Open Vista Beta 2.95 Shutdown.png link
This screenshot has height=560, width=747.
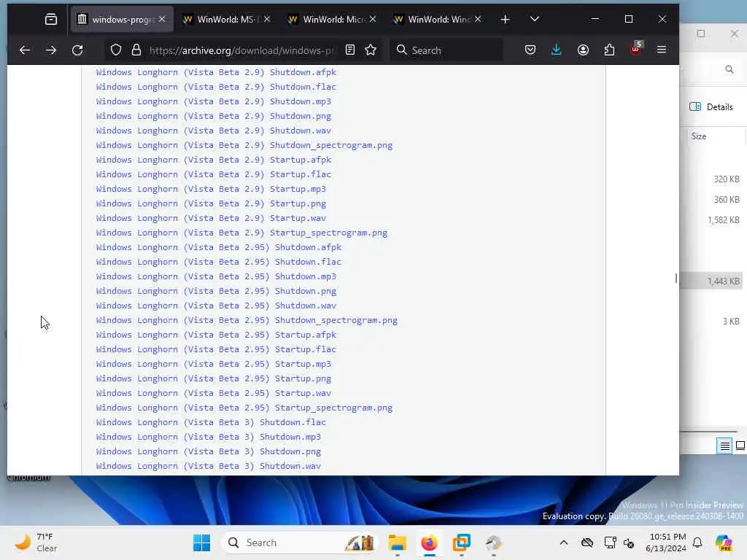click(x=216, y=291)
